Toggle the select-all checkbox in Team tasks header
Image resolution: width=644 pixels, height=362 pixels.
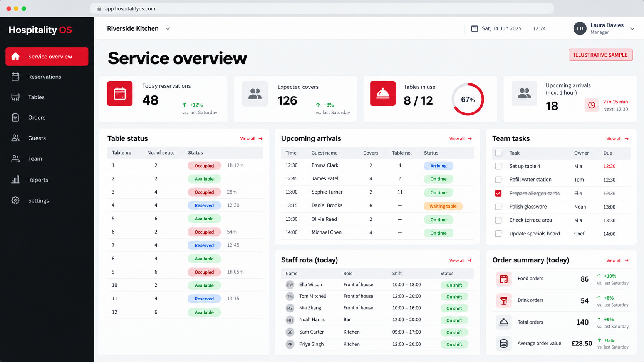coord(498,153)
